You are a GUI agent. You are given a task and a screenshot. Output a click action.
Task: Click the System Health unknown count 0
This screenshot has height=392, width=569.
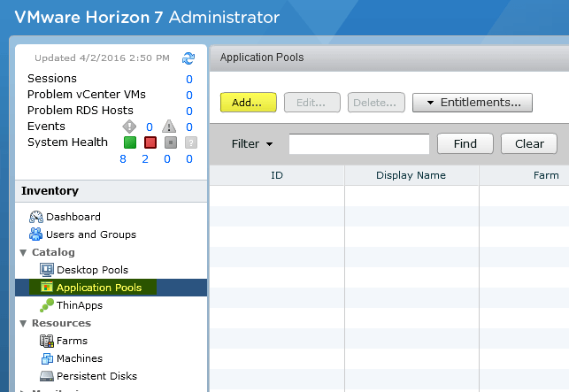(x=189, y=159)
